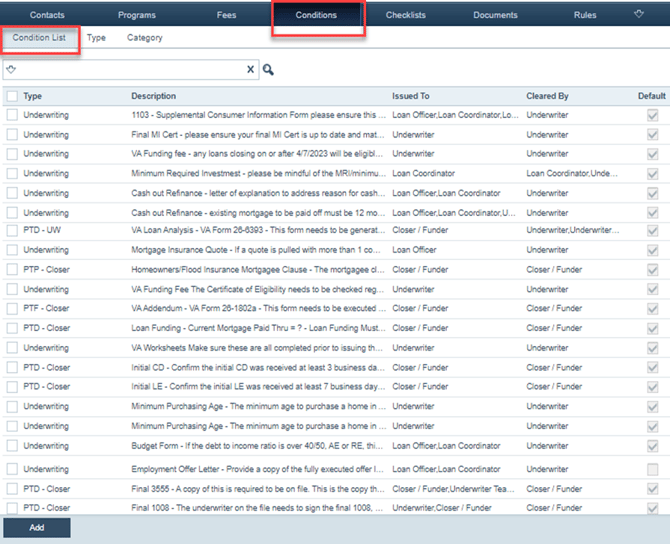Viewport: 670px width, 544px height.
Task: Tick the select-all checkbox in the header row
Action: pyautogui.click(x=11, y=96)
